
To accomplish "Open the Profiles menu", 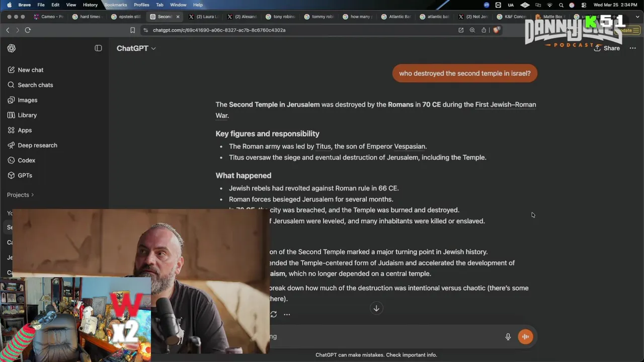I will pos(141,5).
